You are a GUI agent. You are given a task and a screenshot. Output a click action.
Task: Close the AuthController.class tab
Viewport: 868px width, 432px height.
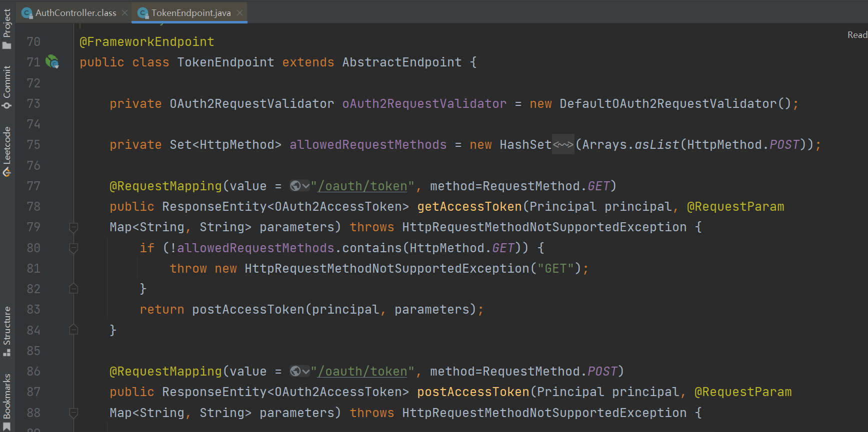point(125,13)
